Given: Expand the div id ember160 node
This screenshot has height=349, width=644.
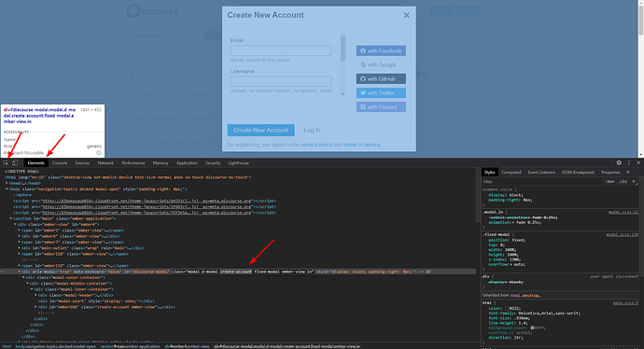Looking at the screenshot, I should coord(35,307).
